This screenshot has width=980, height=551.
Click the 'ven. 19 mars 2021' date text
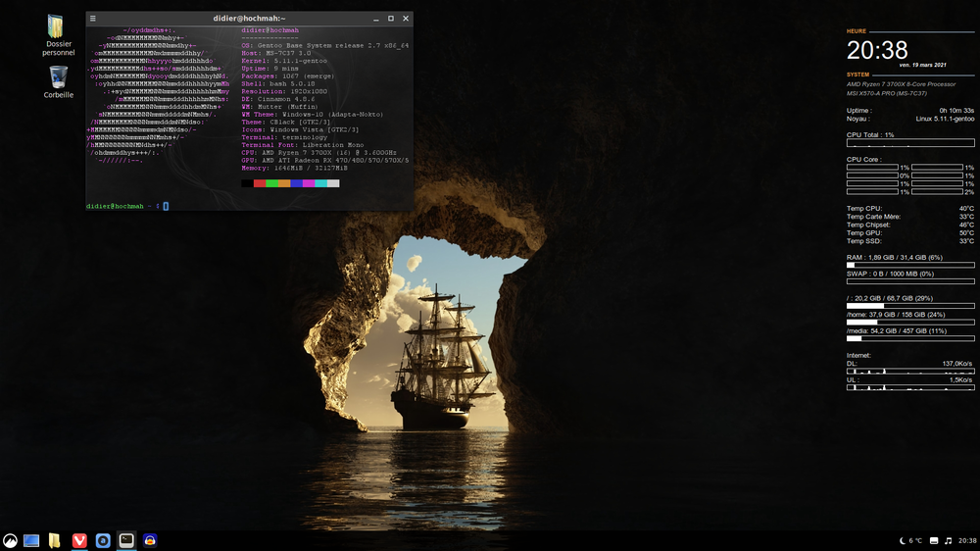click(922, 65)
